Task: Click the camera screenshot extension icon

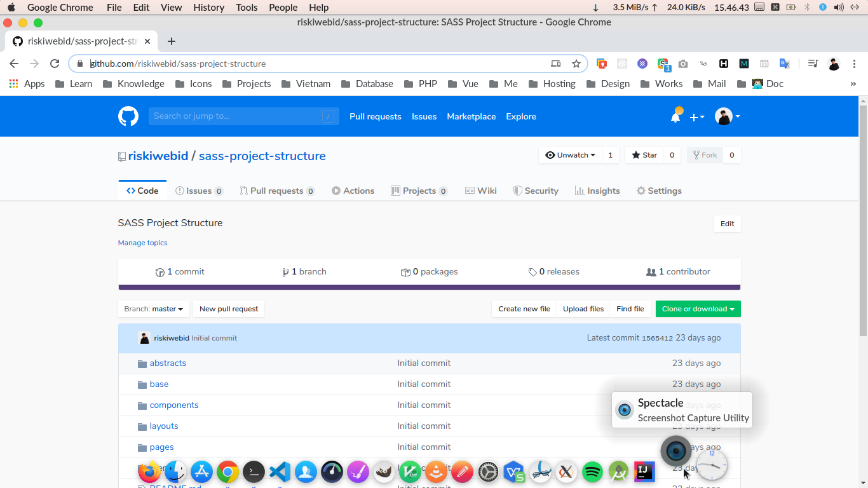Action: (683, 64)
